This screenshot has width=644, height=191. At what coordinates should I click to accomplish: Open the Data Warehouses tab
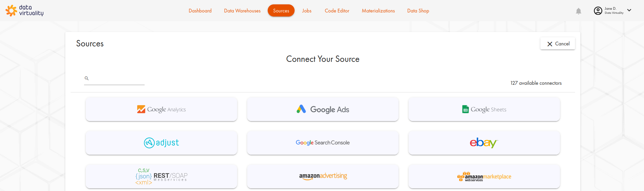click(x=242, y=11)
